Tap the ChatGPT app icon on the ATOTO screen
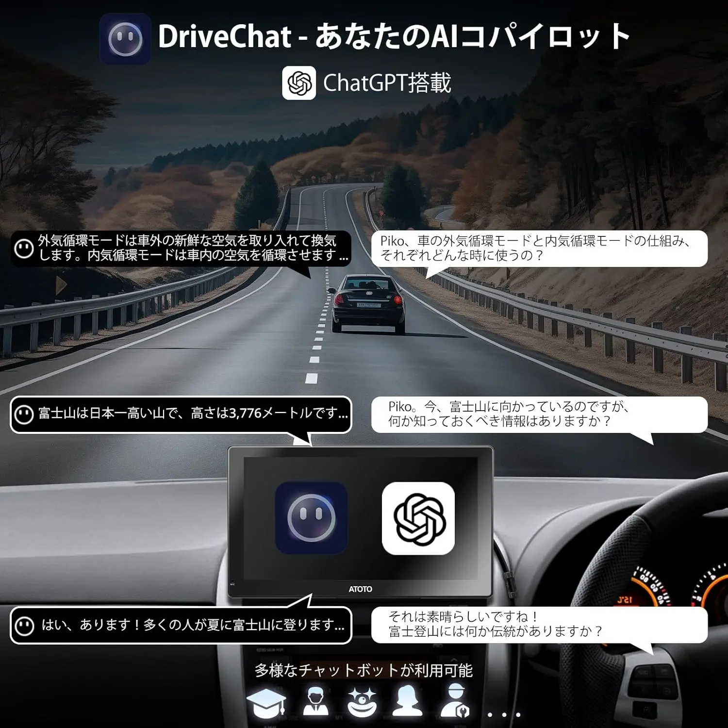The height and width of the screenshot is (728, 728). [x=418, y=518]
